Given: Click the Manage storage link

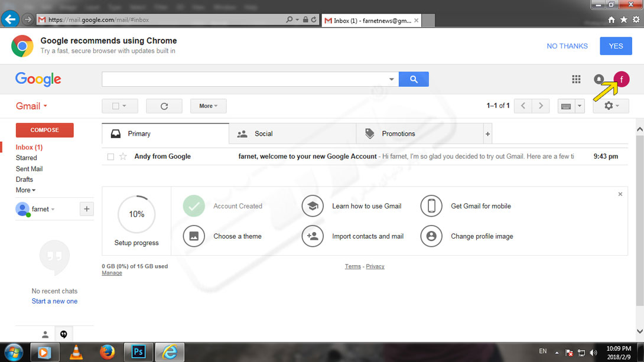Looking at the screenshot, I should [112, 273].
